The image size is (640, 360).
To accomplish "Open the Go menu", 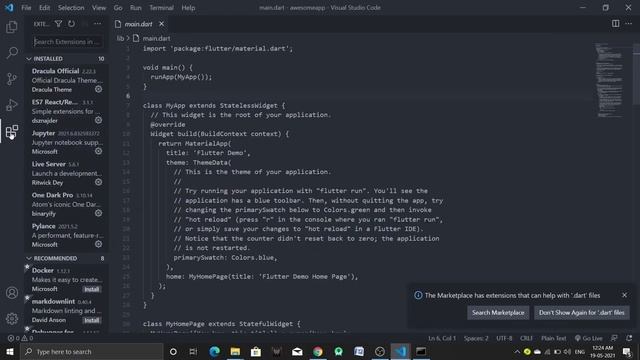I will tap(118, 8).
